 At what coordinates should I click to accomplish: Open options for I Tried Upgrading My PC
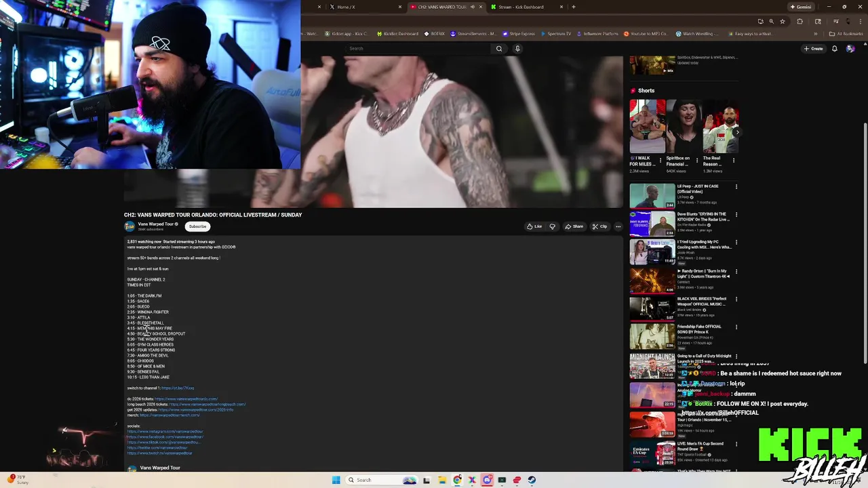(x=736, y=243)
